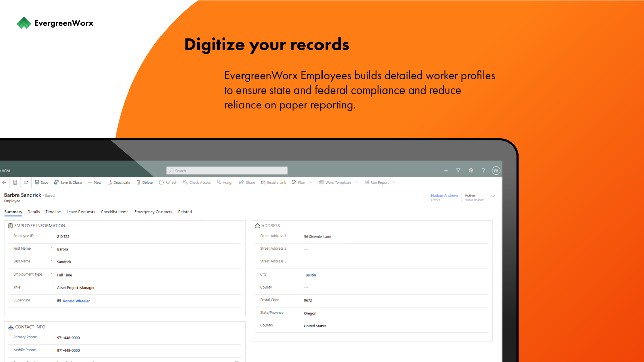Screen dimensions: 644x362
Task: Open the help question mark
Action: tap(484, 171)
